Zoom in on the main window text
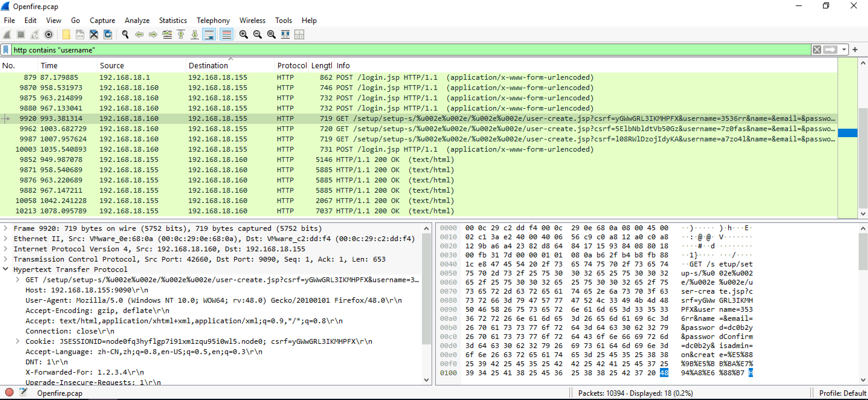The height and width of the screenshot is (400, 868). click(x=244, y=34)
